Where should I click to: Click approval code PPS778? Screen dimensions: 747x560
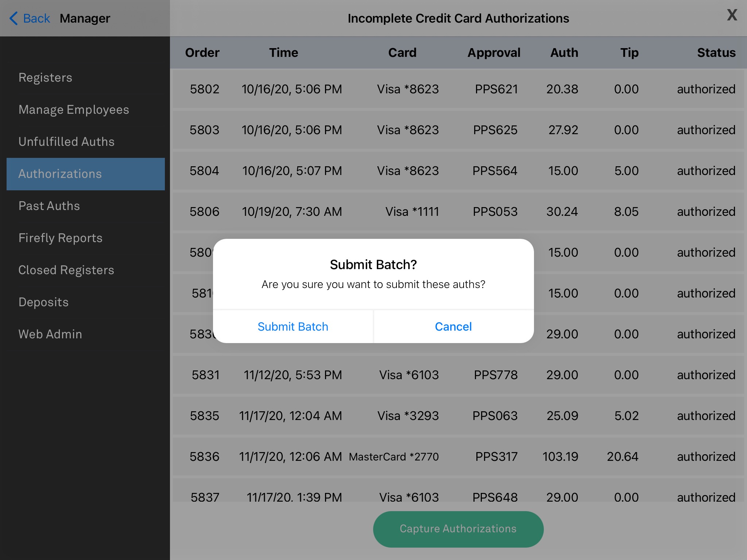pyautogui.click(x=496, y=375)
